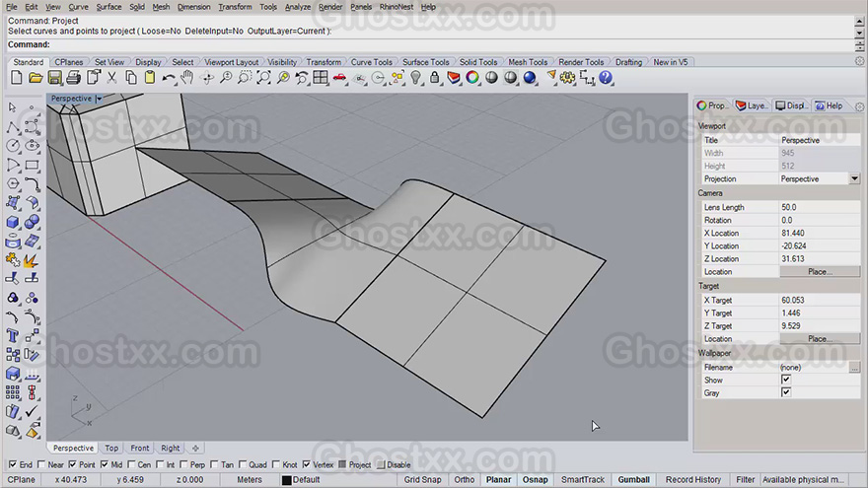Add a viewport tab with the plus icon
The image size is (868, 488).
coord(195,449)
